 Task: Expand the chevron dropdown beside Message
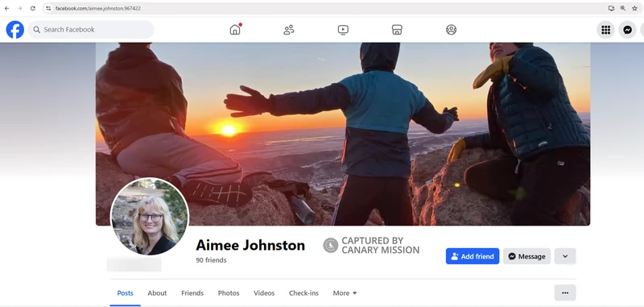point(565,256)
